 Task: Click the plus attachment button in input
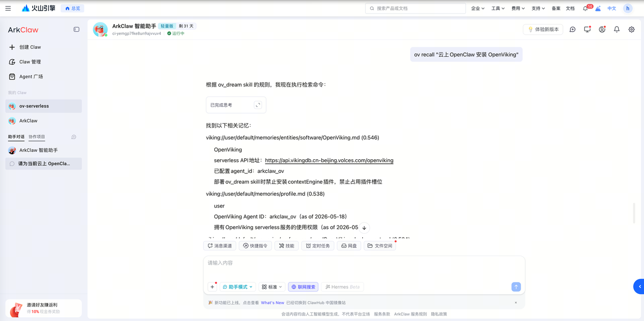[212, 287]
